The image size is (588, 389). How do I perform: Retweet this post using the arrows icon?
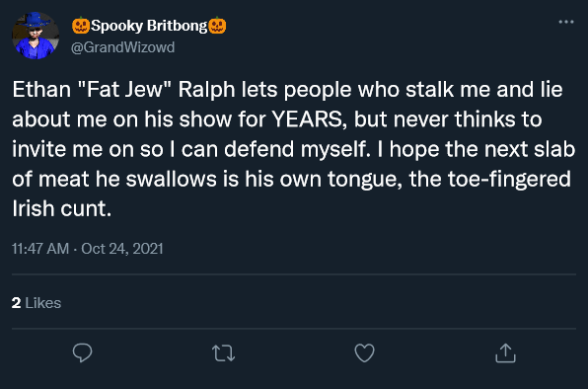coord(224,353)
